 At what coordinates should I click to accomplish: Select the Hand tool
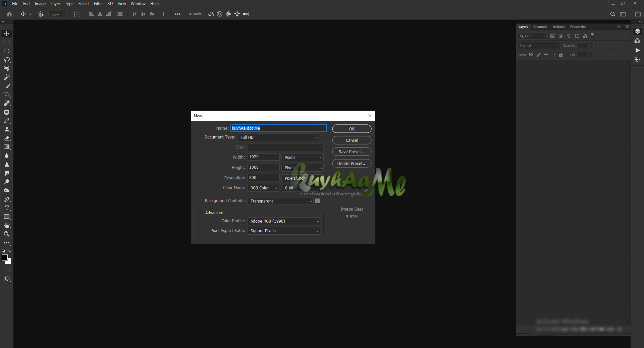[x=7, y=225]
